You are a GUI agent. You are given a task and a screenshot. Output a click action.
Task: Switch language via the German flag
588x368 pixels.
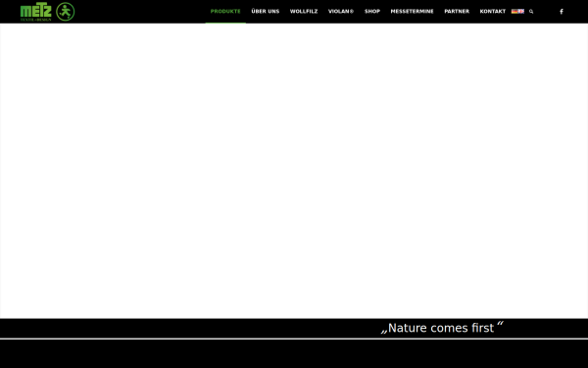tap(514, 11)
